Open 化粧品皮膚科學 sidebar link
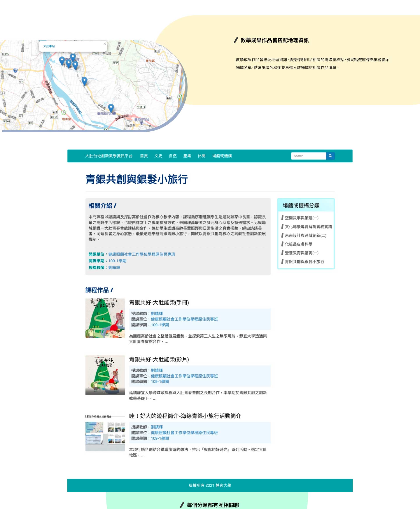420x509 pixels. (x=298, y=244)
